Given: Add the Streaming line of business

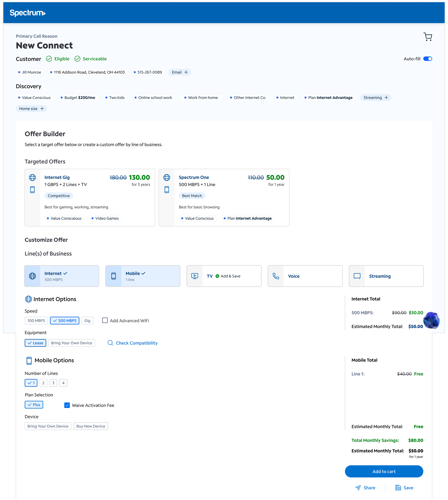Looking at the screenshot, I should pyautogui.click(x=386, y=276).
